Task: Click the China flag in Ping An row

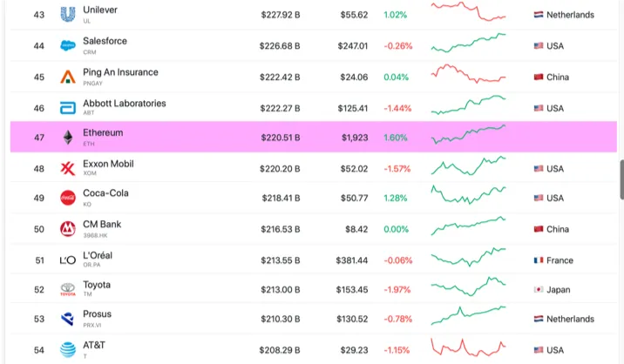Action: click(x=539, y=77)
